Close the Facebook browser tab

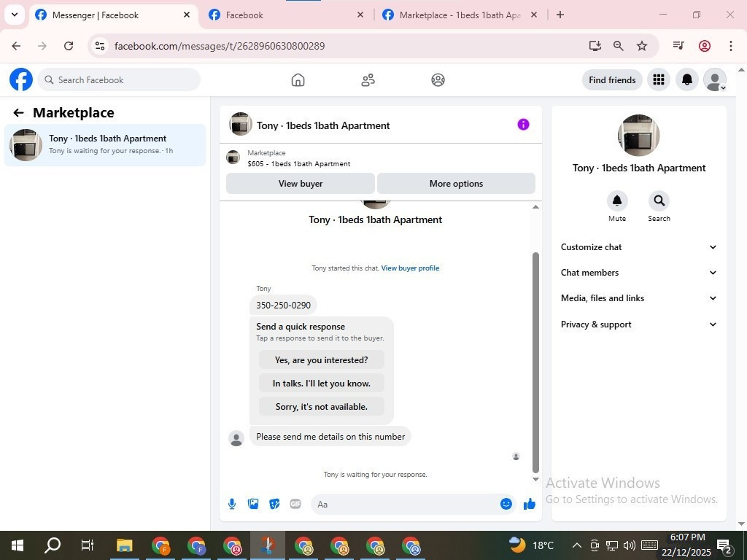360,15
